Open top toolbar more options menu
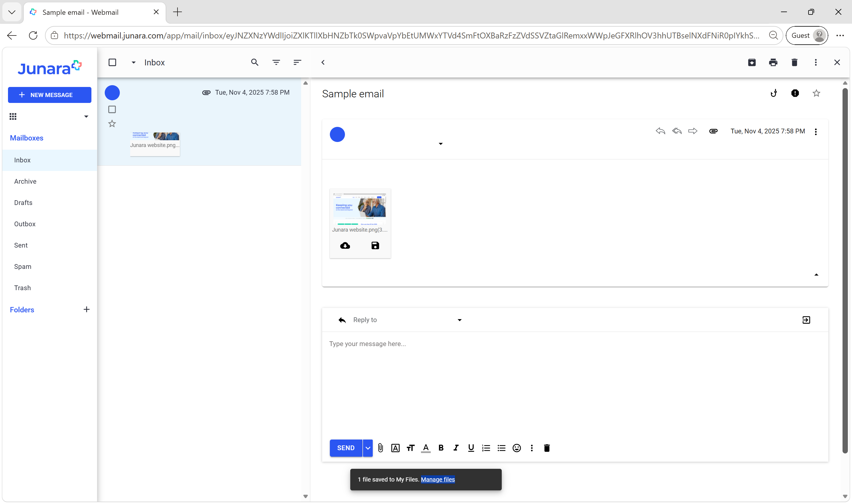This screenshot has width=852, height=504. point(816,62)
